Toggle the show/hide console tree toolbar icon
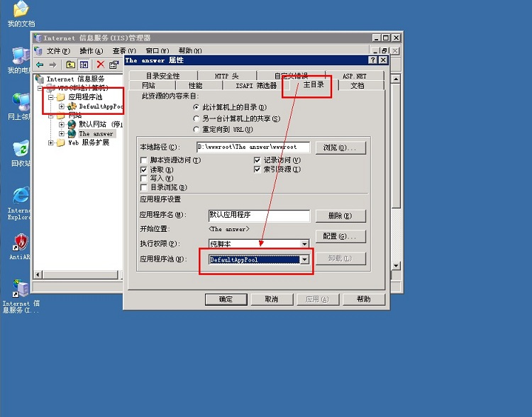The height and width of the screenshot is (417, 532). coord(84,65)
